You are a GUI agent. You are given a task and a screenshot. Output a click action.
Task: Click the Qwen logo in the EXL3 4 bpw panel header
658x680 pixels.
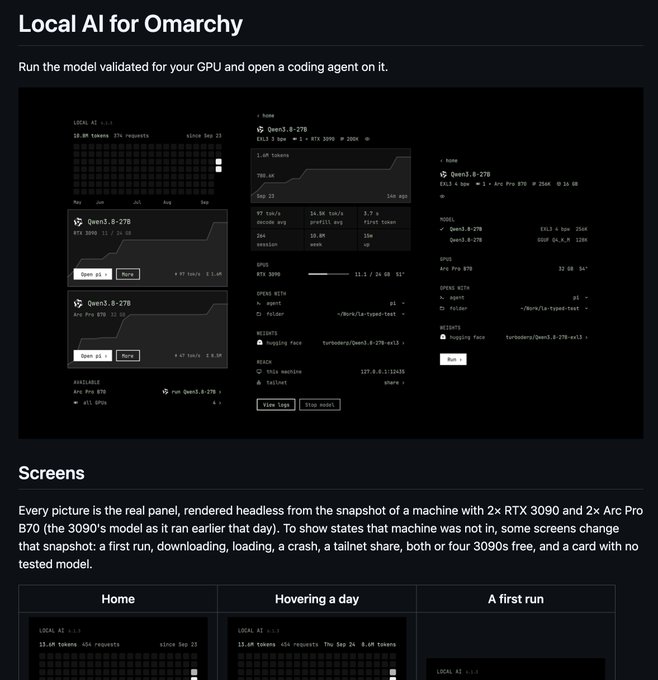click(443, 174)
